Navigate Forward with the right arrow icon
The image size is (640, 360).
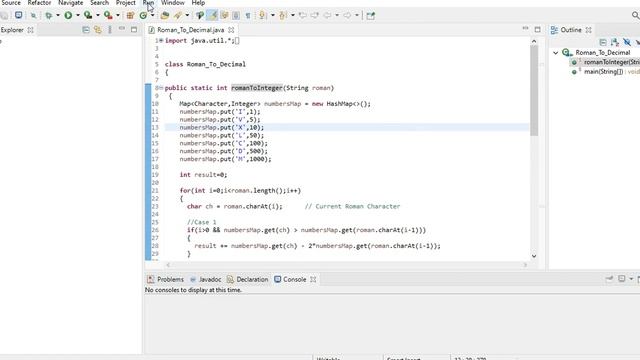click(x=347, y=16)
